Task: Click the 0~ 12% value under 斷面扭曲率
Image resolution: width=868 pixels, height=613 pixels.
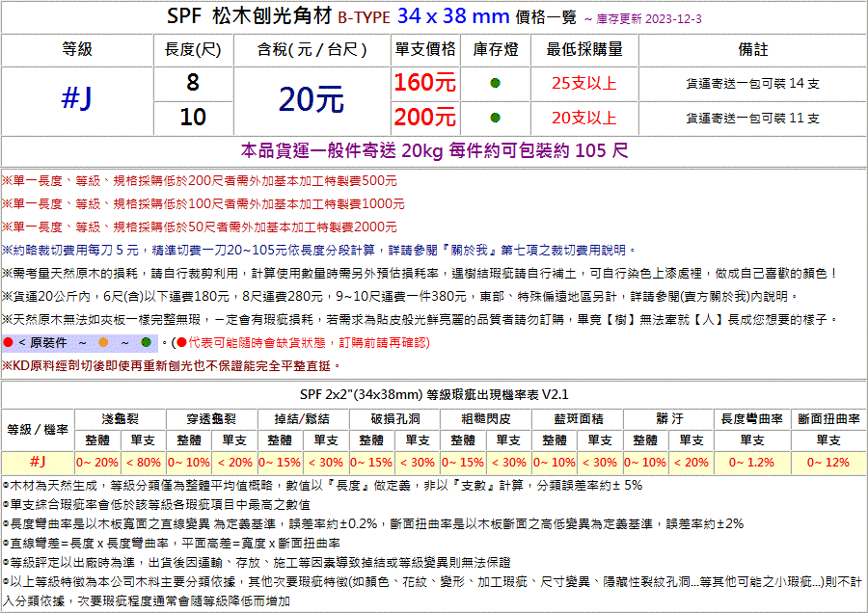Action: (x=828, y=463)
